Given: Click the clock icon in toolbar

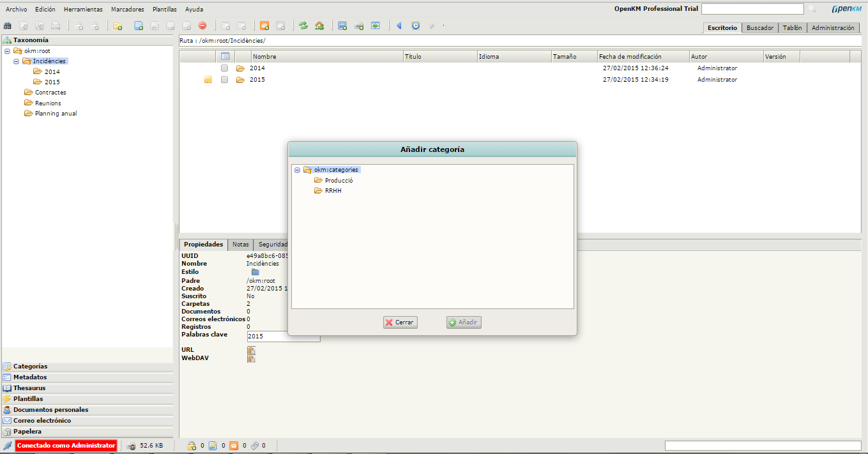Looking at the screenshot, I should coord(416,26).
